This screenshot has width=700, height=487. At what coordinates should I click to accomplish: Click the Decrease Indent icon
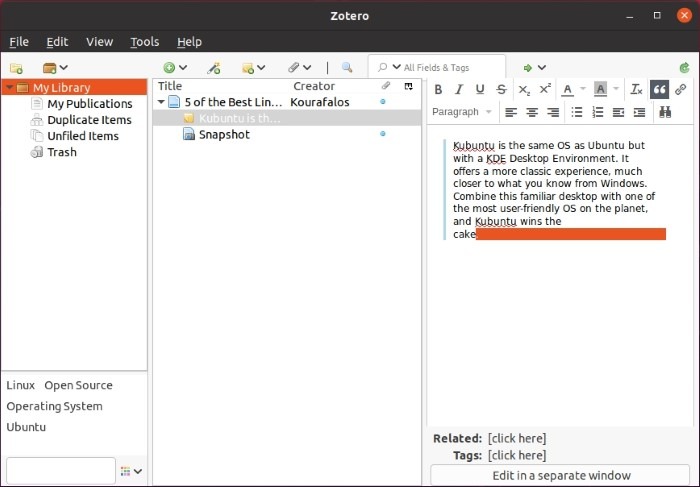pos(618,112)
